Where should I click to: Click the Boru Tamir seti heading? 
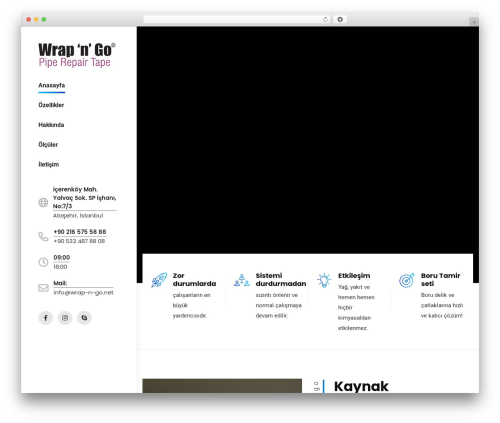(440, 280)
